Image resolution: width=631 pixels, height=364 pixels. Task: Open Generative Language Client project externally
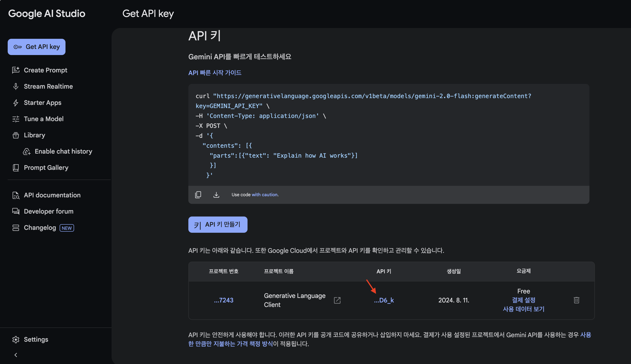[337, 300]
